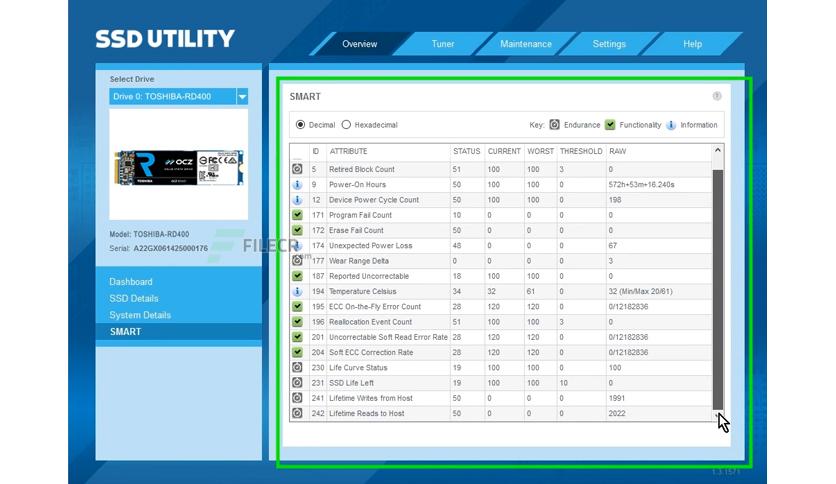Select the Decimal radio button
The height and width of the screenshot is (484, 836).
[300, 125]
